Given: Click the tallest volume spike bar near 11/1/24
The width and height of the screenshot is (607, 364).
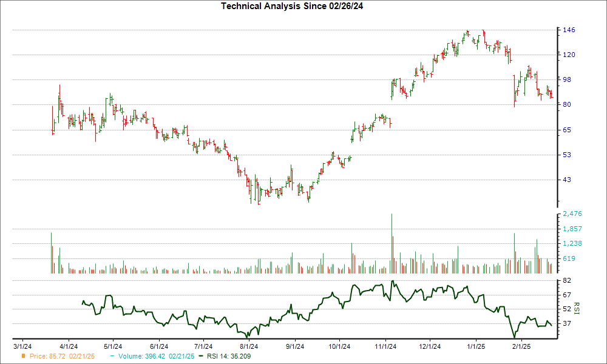Looking at the screenshot, I should tap(392, 243).
